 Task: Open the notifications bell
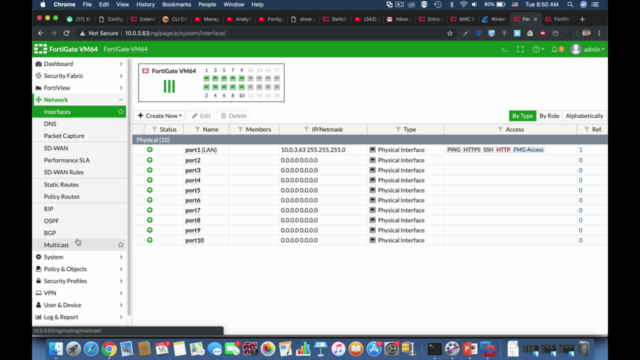tap(557, 49)
